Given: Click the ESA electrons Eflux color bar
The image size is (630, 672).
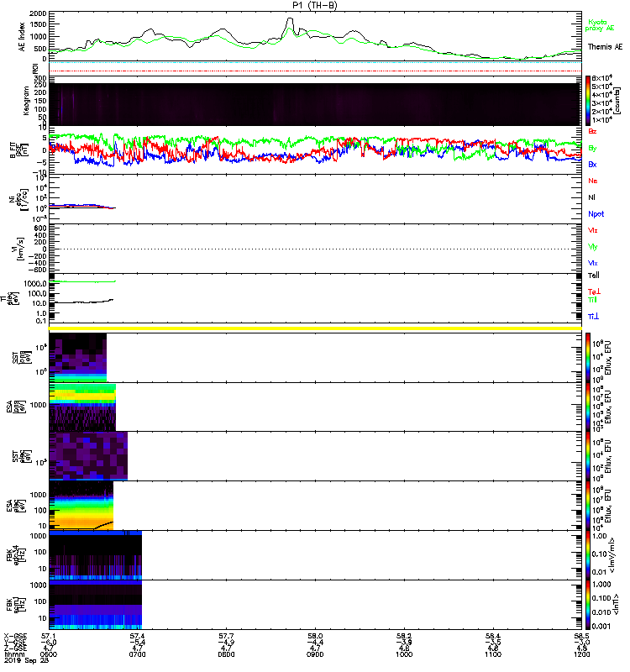Looking at the screenshot, I should click(x=588, y=506).
